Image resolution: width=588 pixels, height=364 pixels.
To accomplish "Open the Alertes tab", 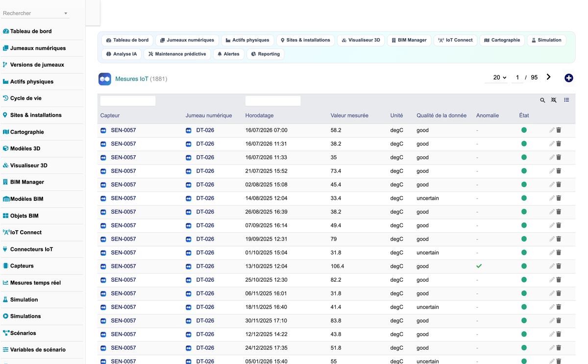I will tap(228, 54).
